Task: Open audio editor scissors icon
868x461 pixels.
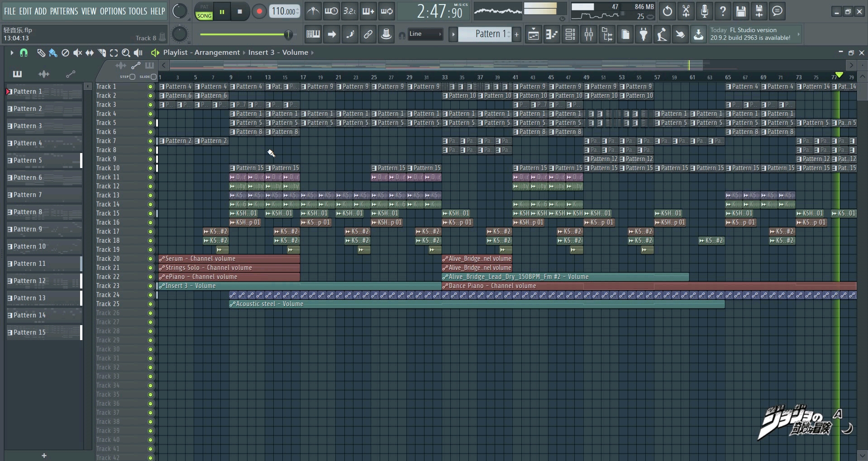Action: (686, 11)
